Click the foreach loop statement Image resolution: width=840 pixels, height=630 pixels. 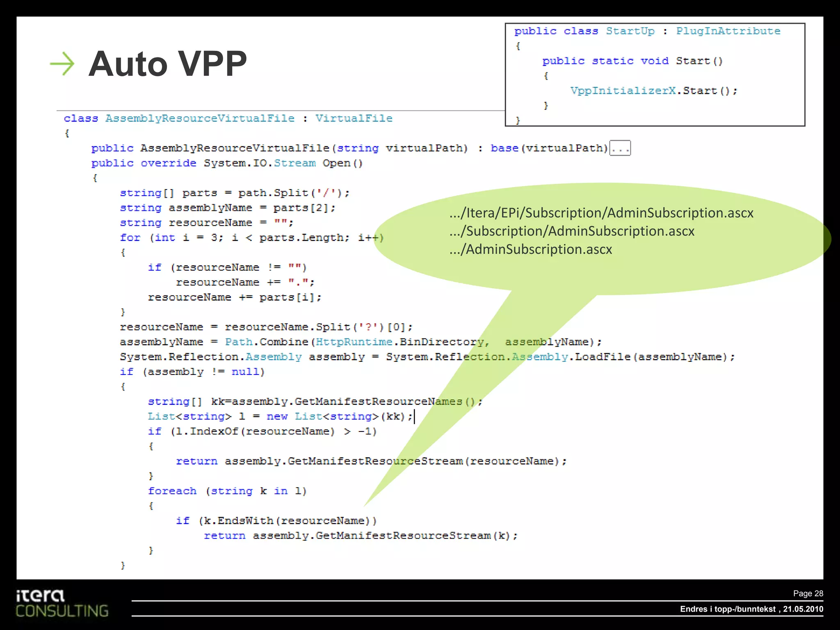click(227, 491)
